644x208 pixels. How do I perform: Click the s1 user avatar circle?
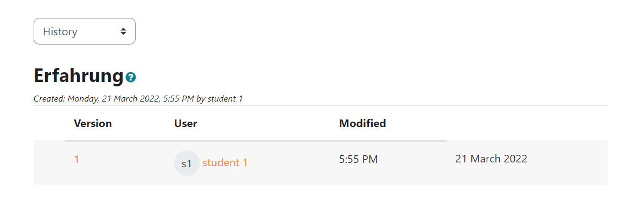click(187, 163)
